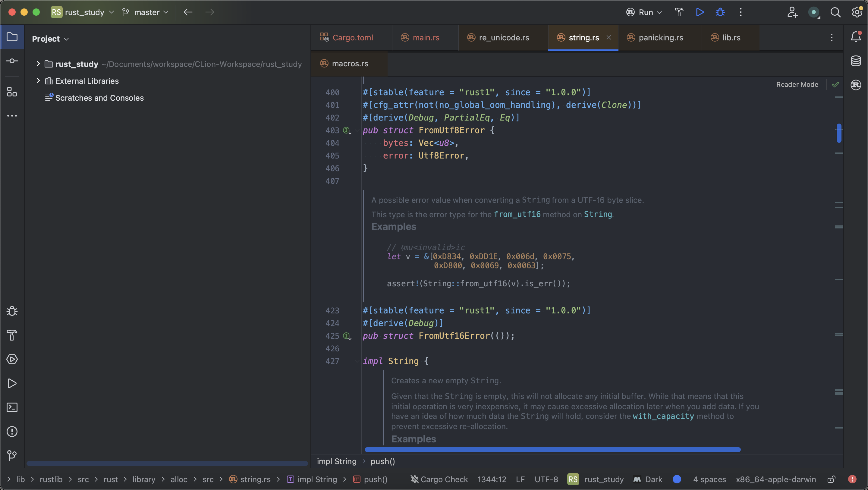Click the editor horizontal scrollbar
Screen dimensions: 868x490
coord(552,450)
